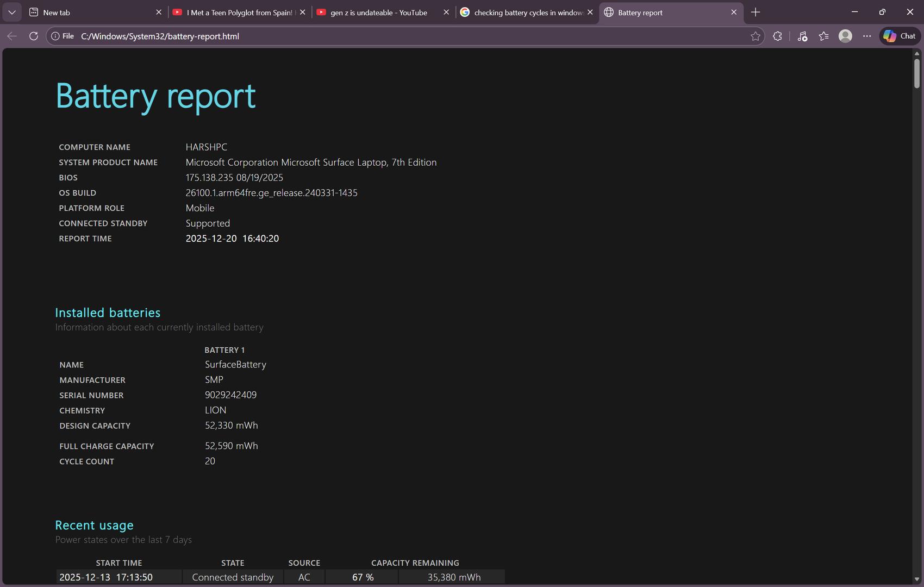The width and height of the screenshot is (924, 587).
Task: Close the Teen Polyglot YouTube tab
Action: pyautogui.click(x=303, y=12)
